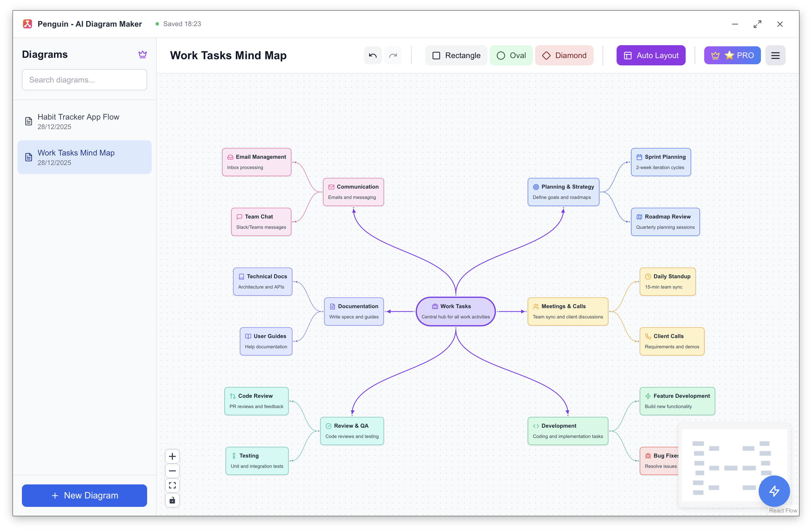812x531 pixels.
Task: Zoom in with the plus icon
Action: 172,456
